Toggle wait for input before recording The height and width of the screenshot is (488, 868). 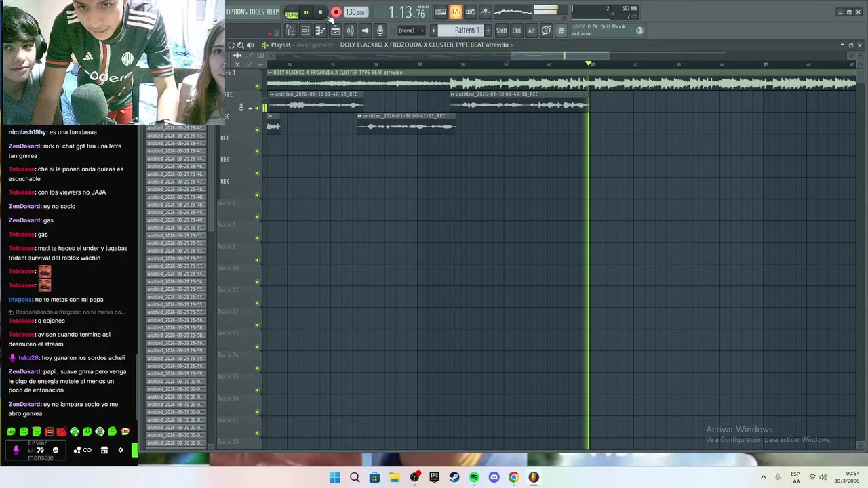coord(471,12)
